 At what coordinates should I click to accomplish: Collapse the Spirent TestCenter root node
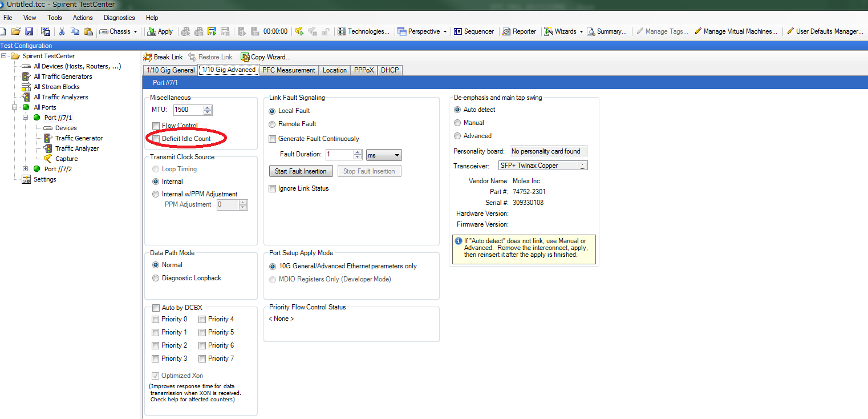pyautogui.click(x=4, y=56)
